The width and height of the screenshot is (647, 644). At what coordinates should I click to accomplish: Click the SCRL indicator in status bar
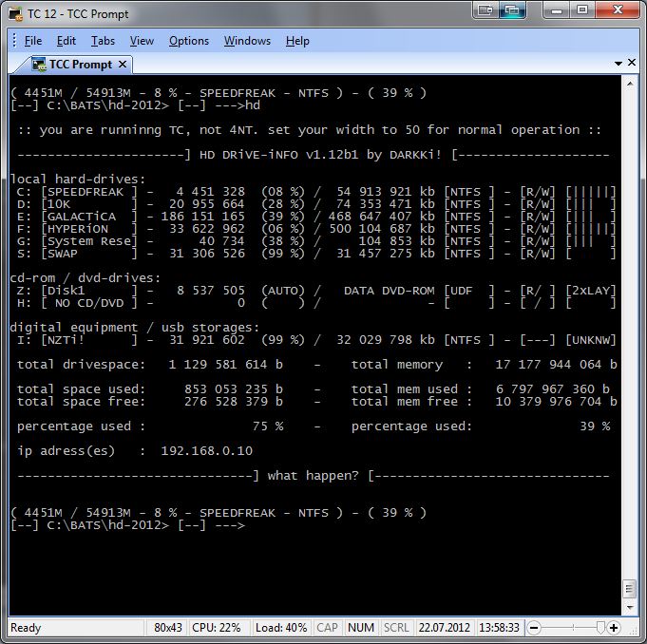coord(396,628)
